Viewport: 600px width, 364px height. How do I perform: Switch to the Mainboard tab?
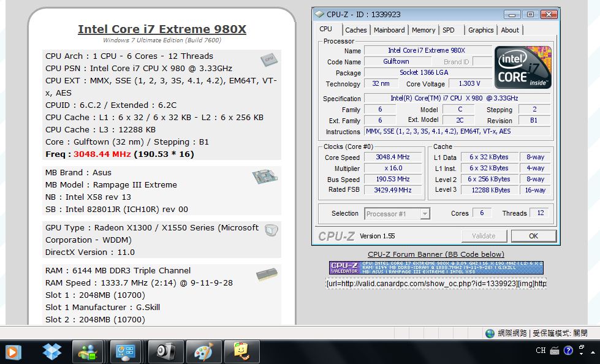click(x=389, y=30)
